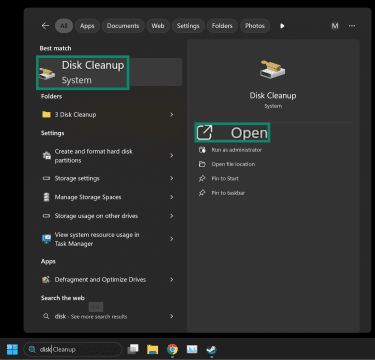This screenshot has height=360, width=375.
Task: Choose Pin to taskbar
Action: 228,193
